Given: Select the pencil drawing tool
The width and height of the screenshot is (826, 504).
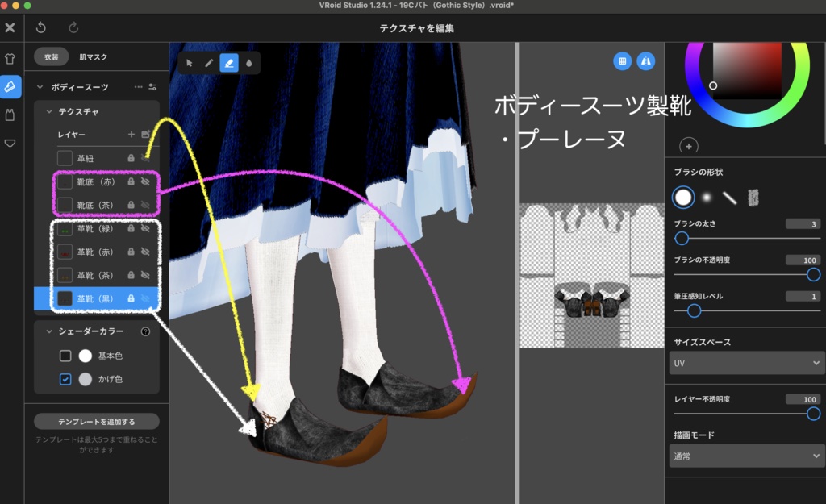Looking at the screenshot, I should pos(208,61).
